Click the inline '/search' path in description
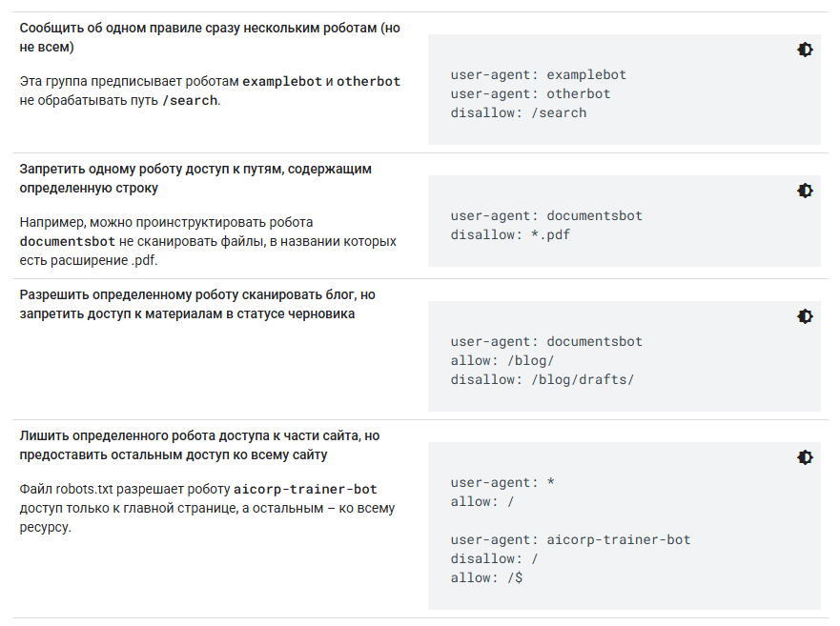Screen dimensions: 840x626 (x=190, y=100)
